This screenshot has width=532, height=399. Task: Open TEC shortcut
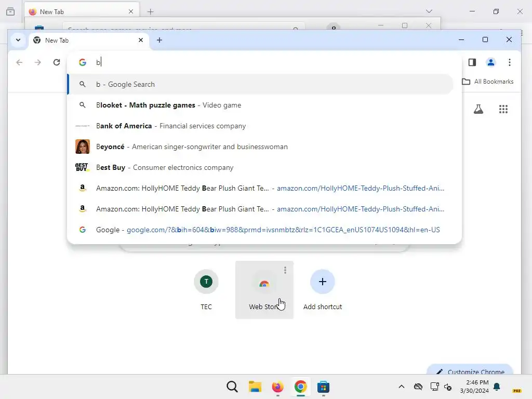206,290
